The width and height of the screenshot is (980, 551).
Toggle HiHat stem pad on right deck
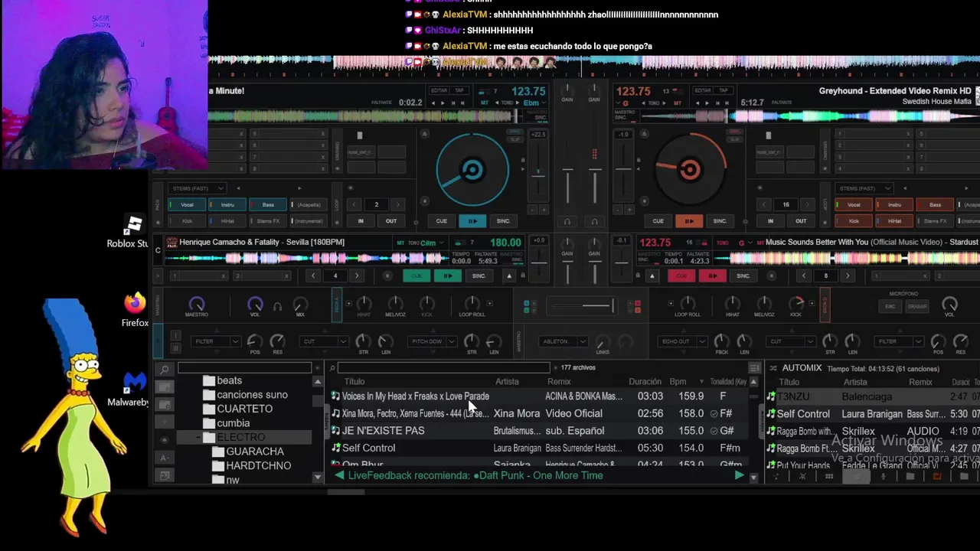pyautogui.click(x=894, y=221)
